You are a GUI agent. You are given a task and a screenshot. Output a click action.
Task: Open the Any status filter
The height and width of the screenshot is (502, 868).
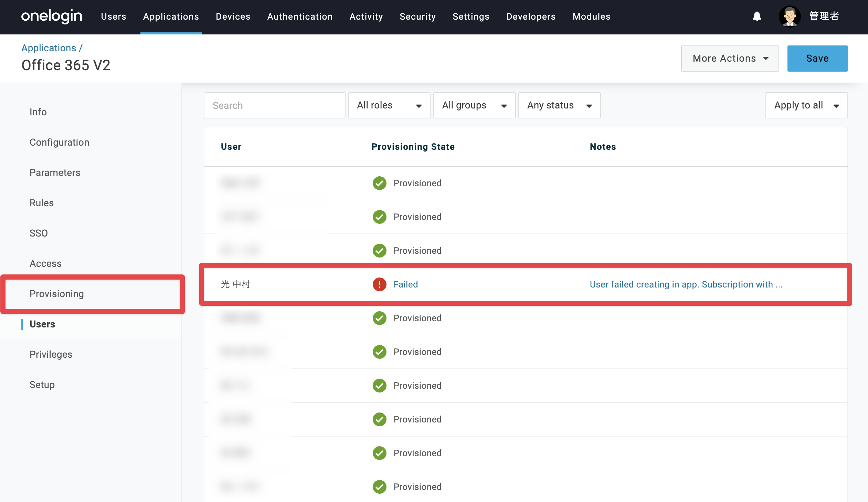(559, 105)
